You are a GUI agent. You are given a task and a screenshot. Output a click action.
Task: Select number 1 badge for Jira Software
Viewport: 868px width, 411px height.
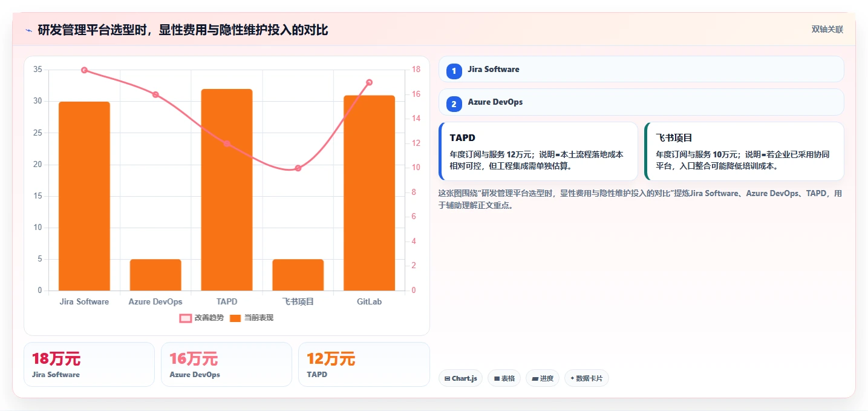click(x=454, y=71)
